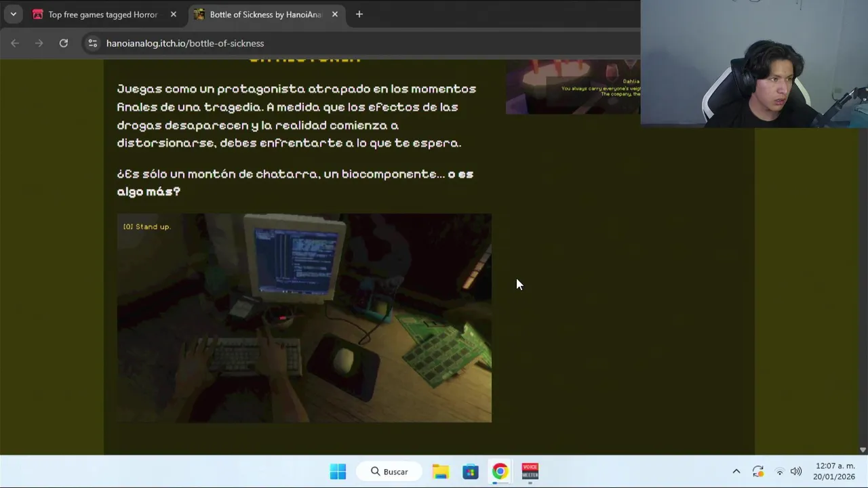Click the address bar URL hanoianalog.itch.io
This screenshot has height=488, width=868.
click(185, 43)
